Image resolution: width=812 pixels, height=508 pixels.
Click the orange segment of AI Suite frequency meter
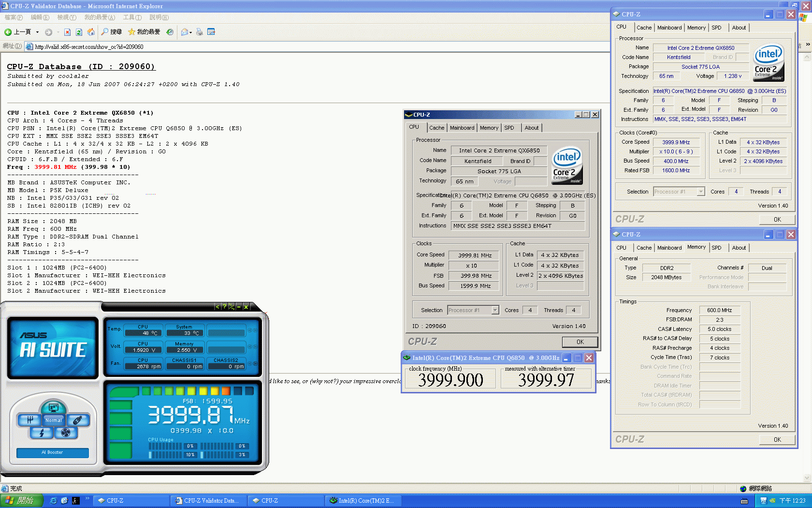(x=226, y=391)
